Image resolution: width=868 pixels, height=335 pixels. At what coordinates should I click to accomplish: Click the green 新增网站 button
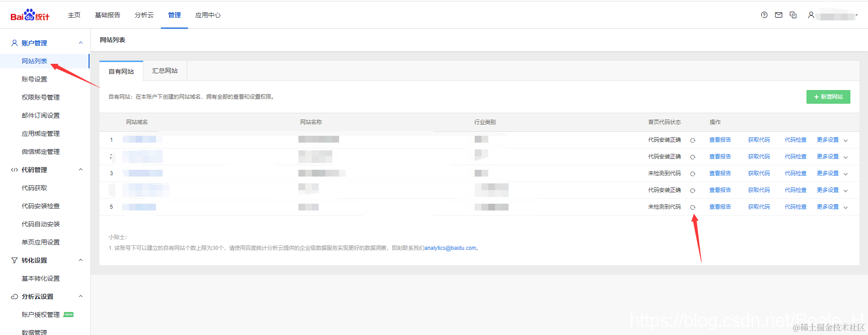(828, 97)
